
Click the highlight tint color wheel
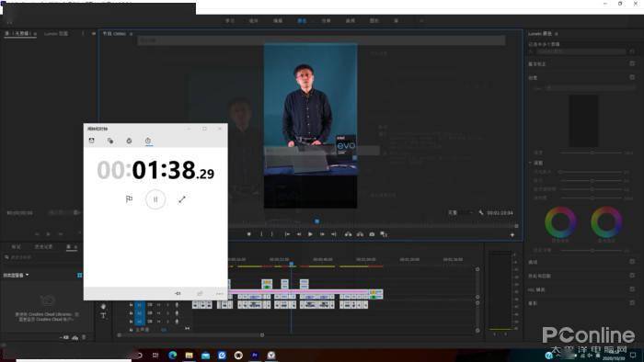click(606, 222)
